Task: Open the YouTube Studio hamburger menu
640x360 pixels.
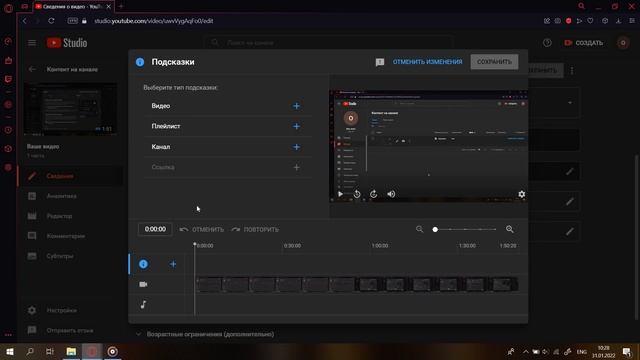Action: [x=32, y=43]
